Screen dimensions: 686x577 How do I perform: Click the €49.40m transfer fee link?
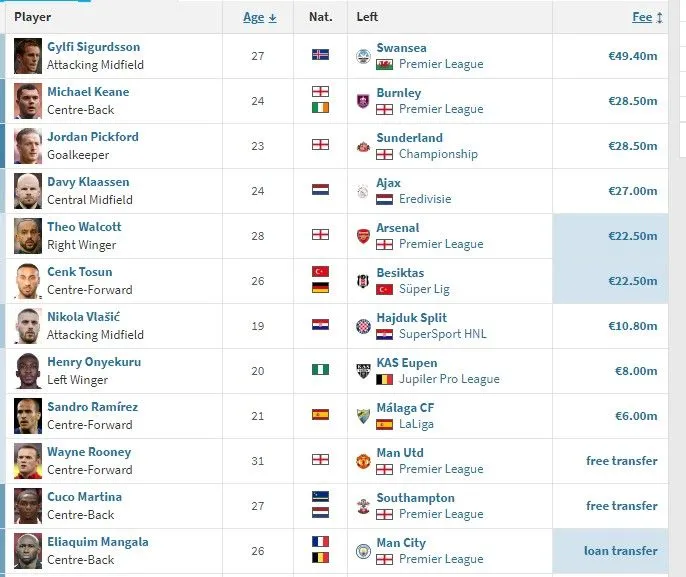[632, 56]
